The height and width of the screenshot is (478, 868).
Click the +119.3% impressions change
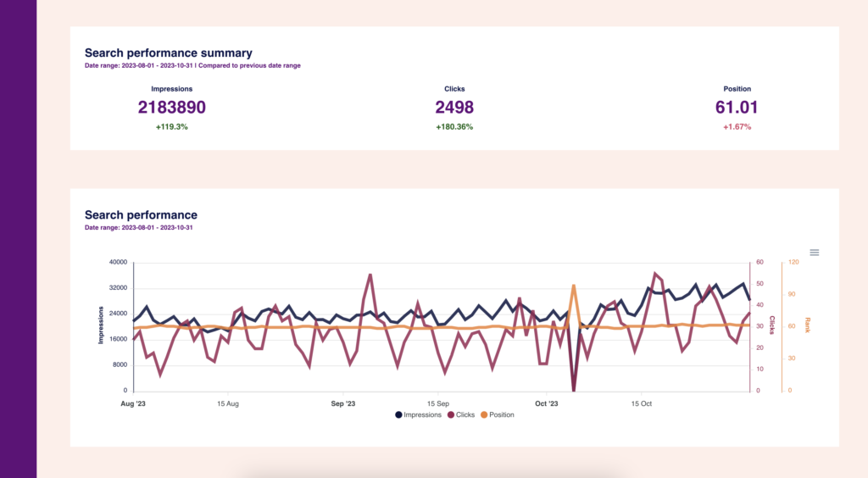click(172, 127)
